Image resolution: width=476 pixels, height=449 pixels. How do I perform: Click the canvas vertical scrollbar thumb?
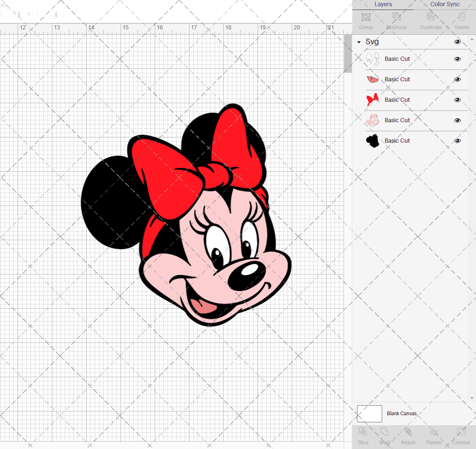(x=348, y=53)
